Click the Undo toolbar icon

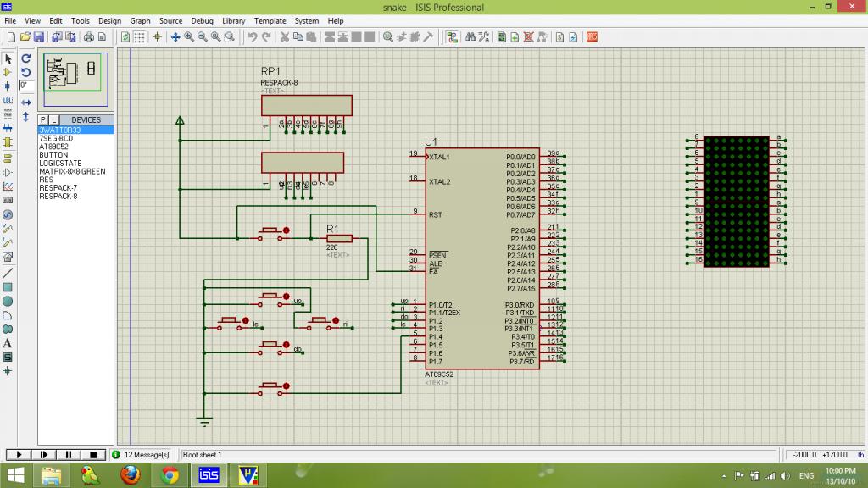pyautogui.click(x=253, y=37)
